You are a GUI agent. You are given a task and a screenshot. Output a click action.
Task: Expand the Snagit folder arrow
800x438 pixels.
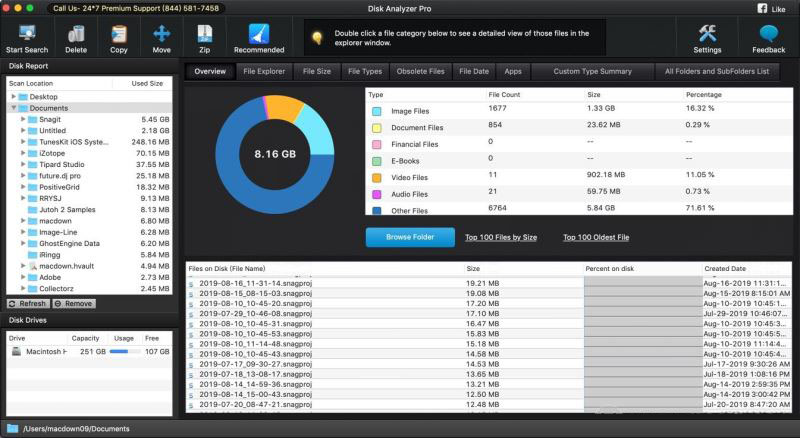click(23, 119)
